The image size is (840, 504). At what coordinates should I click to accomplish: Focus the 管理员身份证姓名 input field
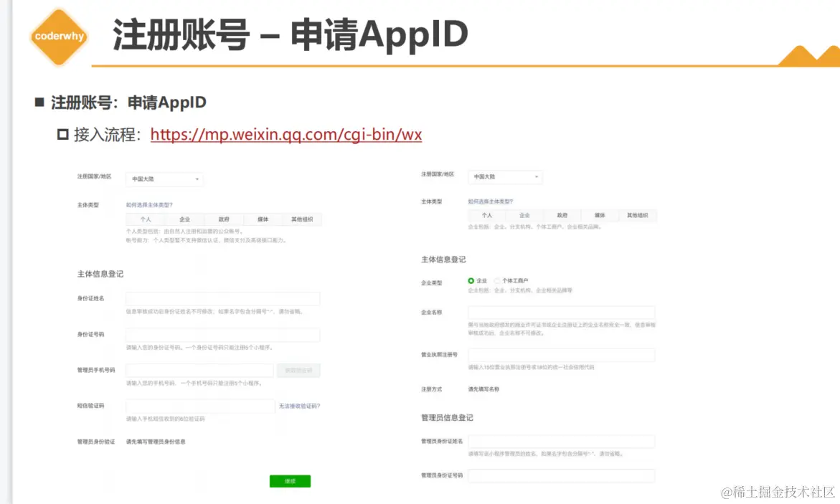click(562, 442)
